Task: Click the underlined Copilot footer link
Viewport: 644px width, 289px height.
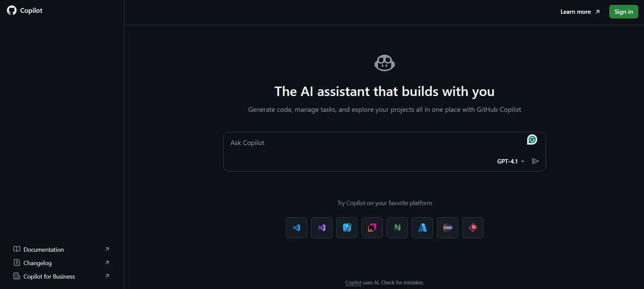Action: pyautogui.click(x=353, y=283)
